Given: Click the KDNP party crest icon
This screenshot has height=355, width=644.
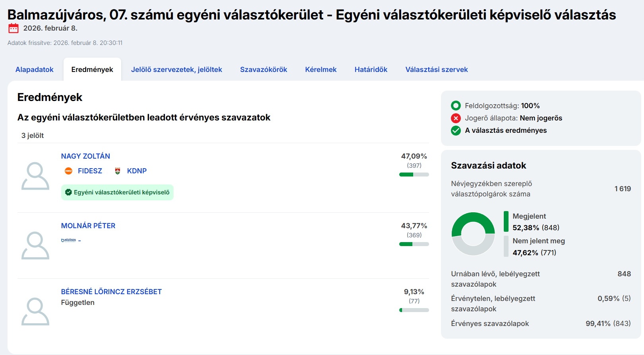Looking at the screenshot, I should click(118, 171).
